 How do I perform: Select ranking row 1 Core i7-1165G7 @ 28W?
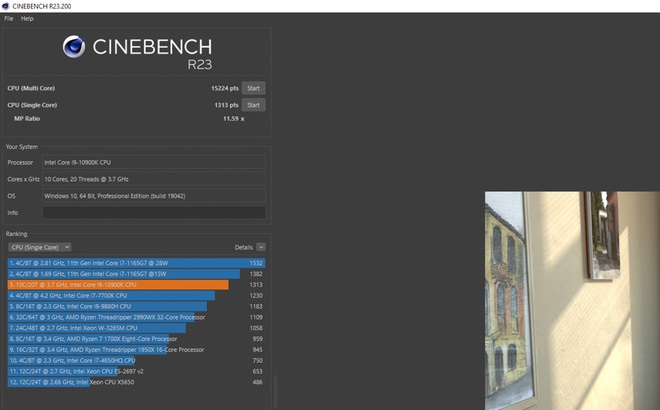pos(136,263)
